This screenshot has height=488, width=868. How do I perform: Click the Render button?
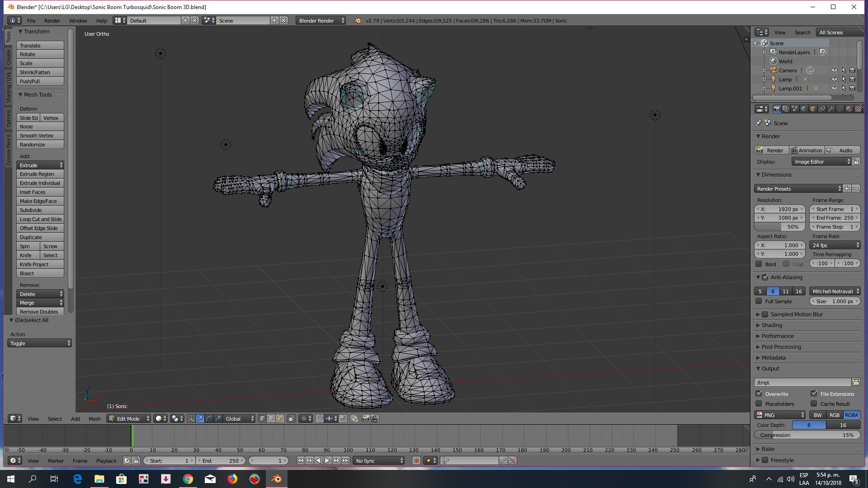pos(771,150)
